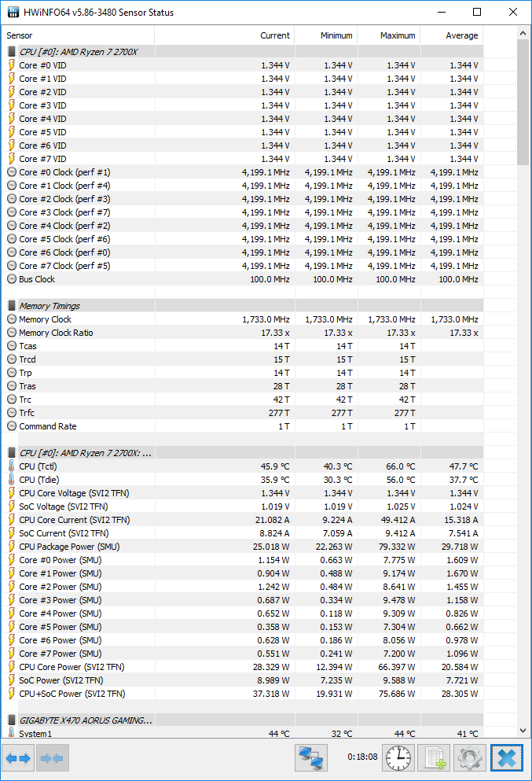This screenshot has height=781, width=532.
Task: Select SoC Power (SVI2 TFN) row
Action: (x=242, y=680)
